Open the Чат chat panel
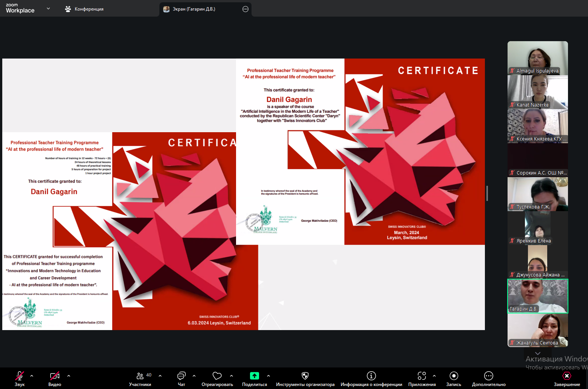588x389 pixels. pos(181,376)
